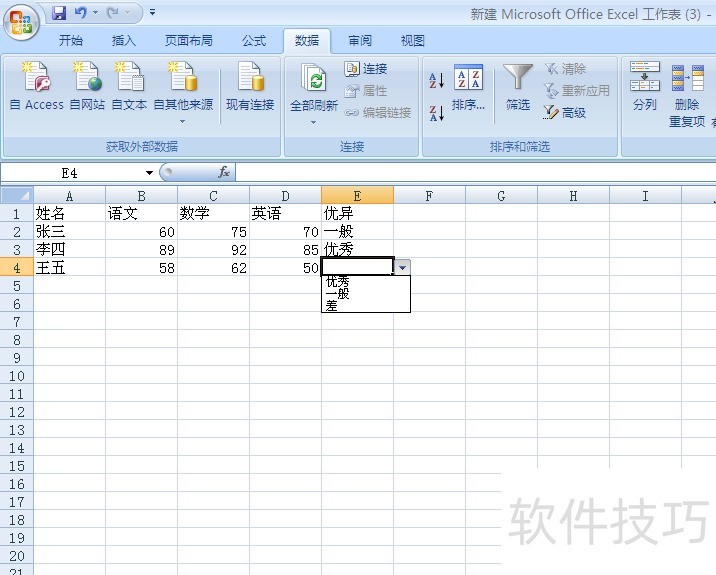The width and height of the screenshot is (716, 575).
Task: Switch to the 视图 tab
Action: (413, 41)
